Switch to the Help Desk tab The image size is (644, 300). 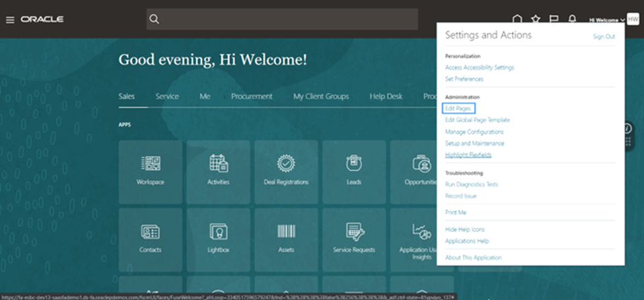click(x=386, y=96)
